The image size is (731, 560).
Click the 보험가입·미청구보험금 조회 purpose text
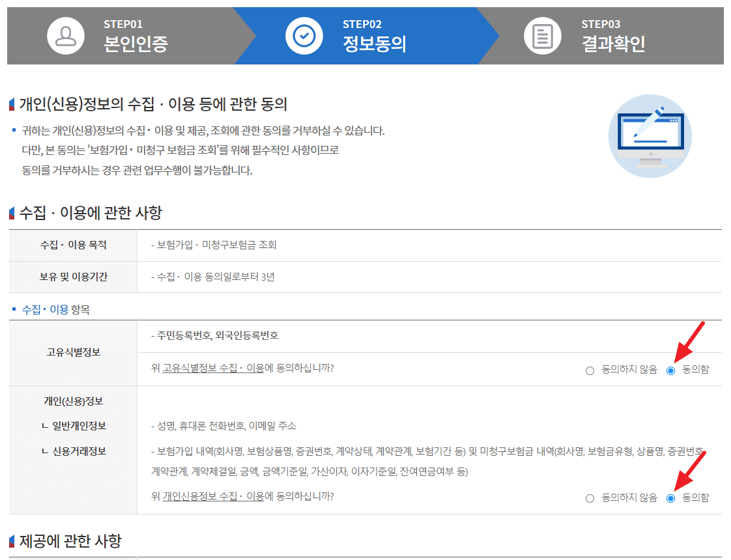[x=214, y=245]
